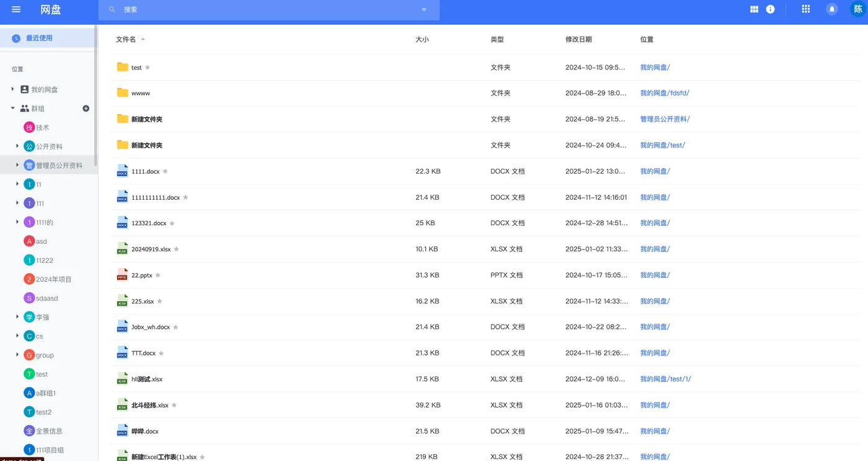Open the notifications bell
868x461 pixels.
tap(832, 9)
